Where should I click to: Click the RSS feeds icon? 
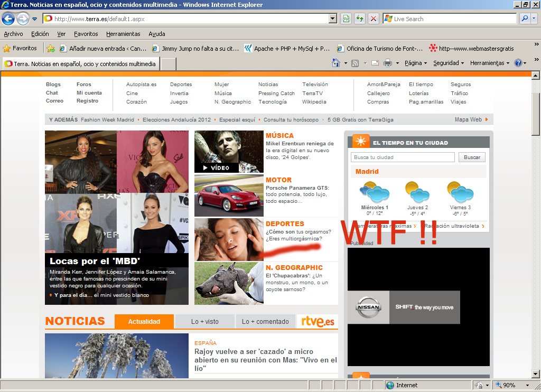[355, 63]
